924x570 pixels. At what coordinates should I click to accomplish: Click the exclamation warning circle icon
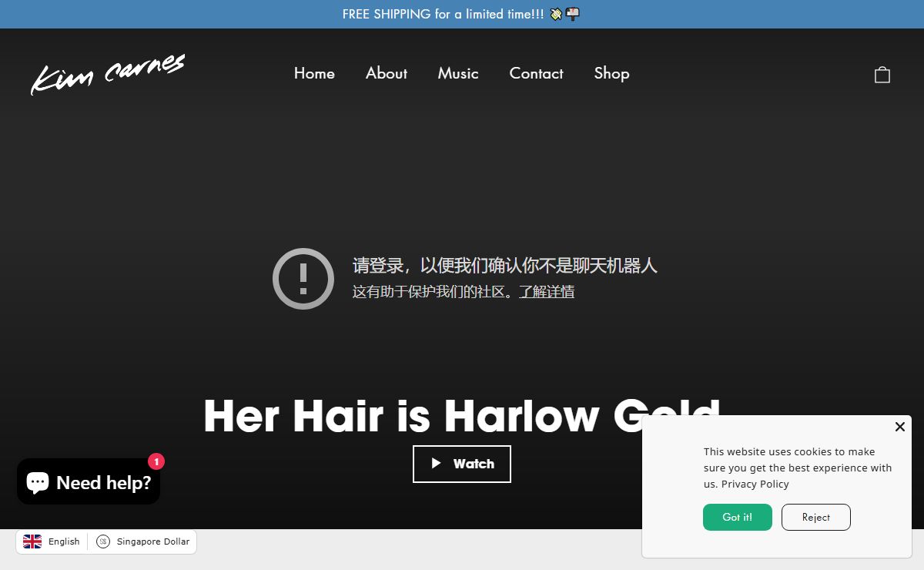point(303,278)
